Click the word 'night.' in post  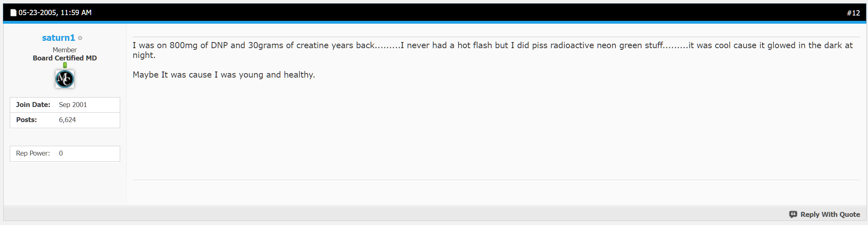[144, 55]
